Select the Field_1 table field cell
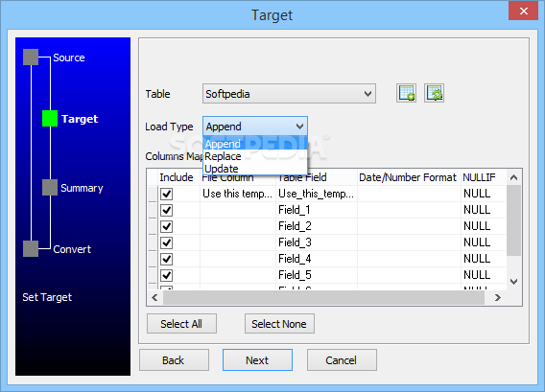Screen dimensions: 545x392 317,210
